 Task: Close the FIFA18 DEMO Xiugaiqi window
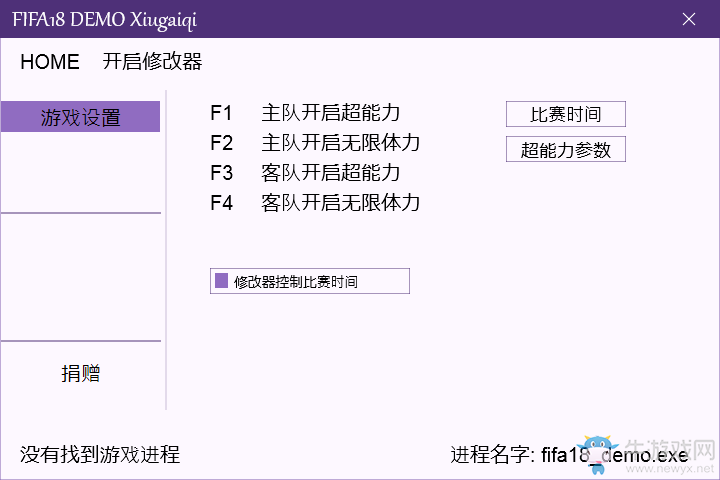[689, 19]
